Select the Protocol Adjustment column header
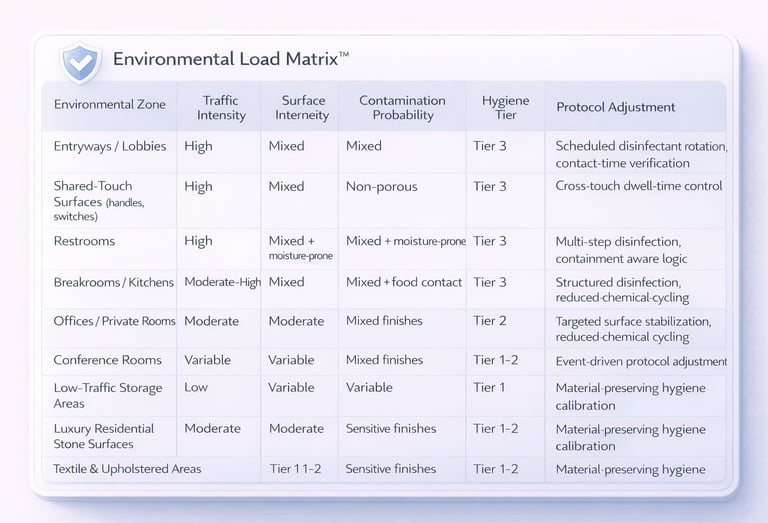 (616, 107)
